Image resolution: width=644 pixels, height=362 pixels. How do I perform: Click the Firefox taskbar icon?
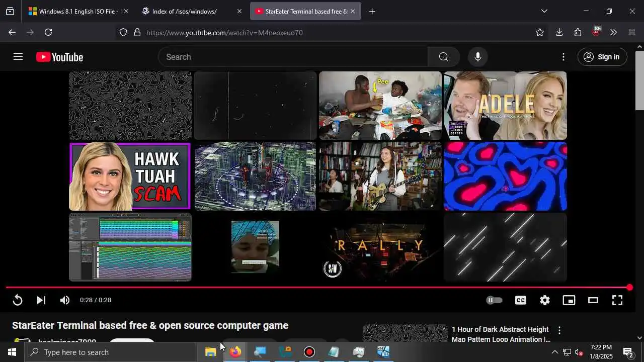[235, 352]
